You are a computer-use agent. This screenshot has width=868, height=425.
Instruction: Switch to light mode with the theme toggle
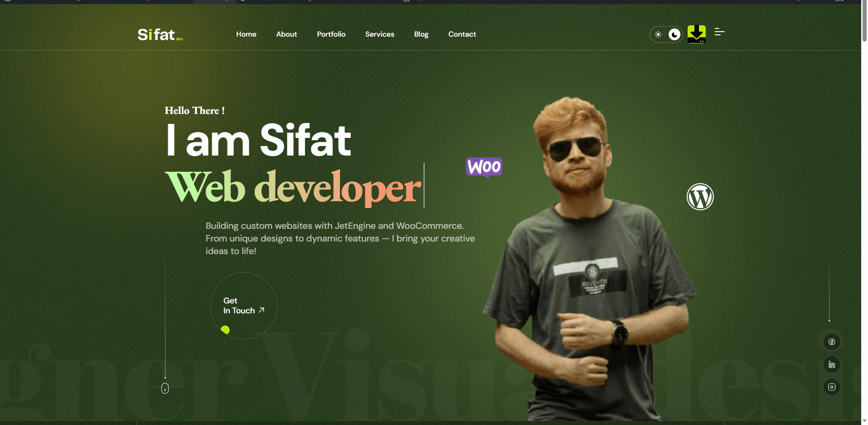pyautogui.click(x=659, y=34)
